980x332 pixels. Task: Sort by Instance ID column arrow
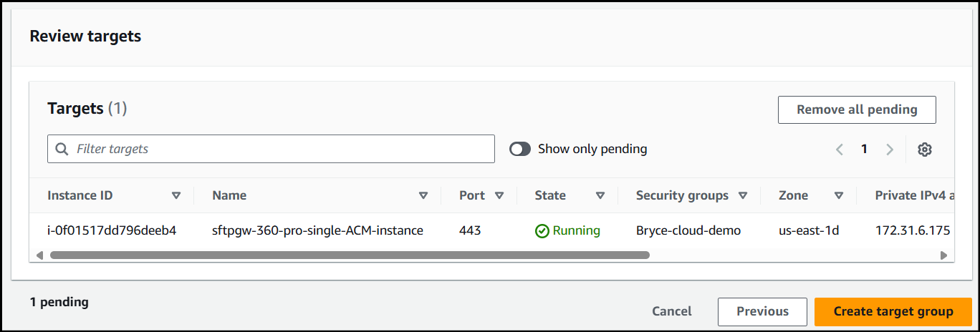(176, 195)
